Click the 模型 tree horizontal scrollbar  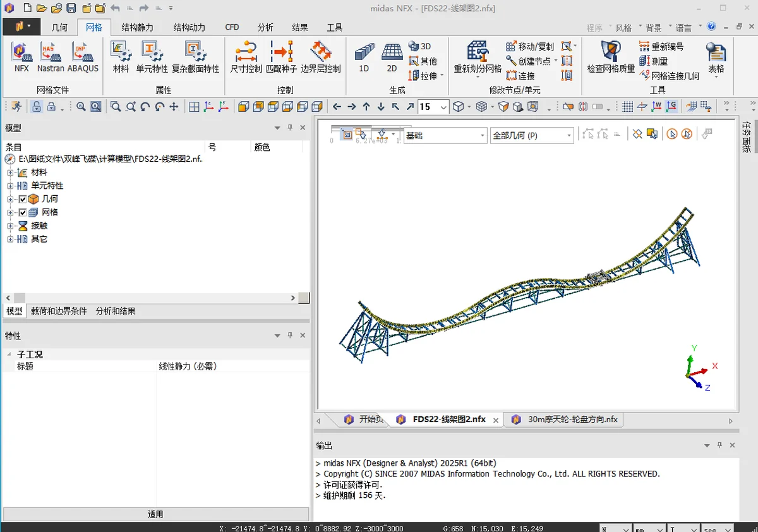[x=151, y=298]
